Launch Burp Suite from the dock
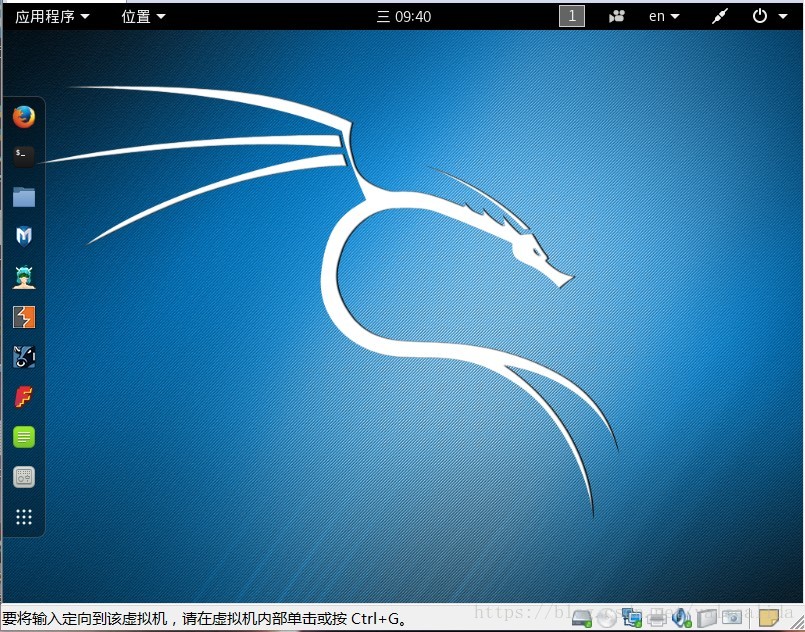 coord(24,317)
